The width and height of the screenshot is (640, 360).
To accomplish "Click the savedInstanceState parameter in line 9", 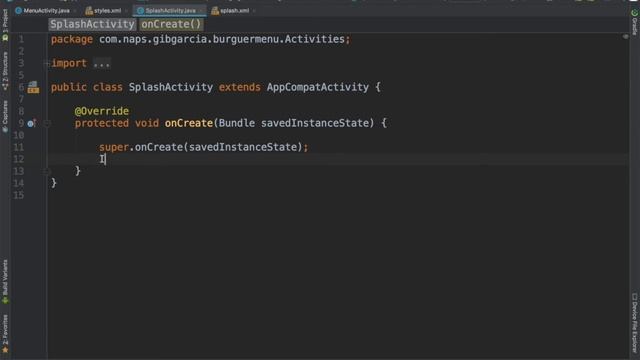I will pos(315,123).
